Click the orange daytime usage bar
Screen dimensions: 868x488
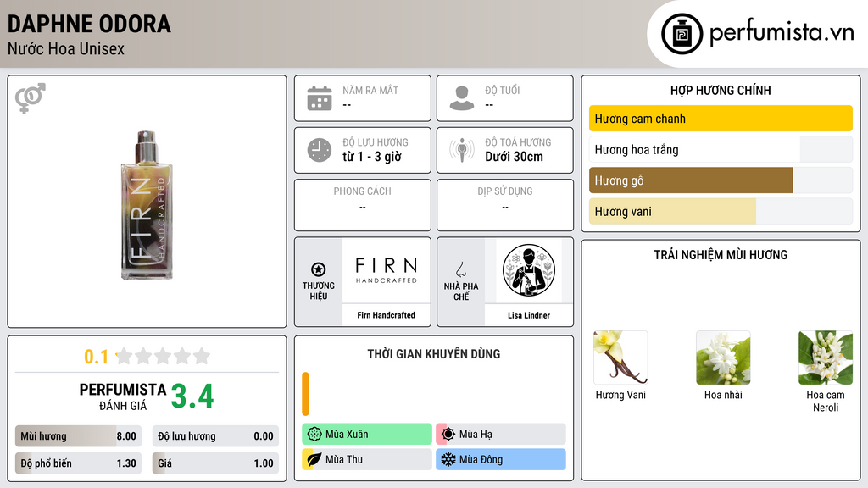click(305, 394)
